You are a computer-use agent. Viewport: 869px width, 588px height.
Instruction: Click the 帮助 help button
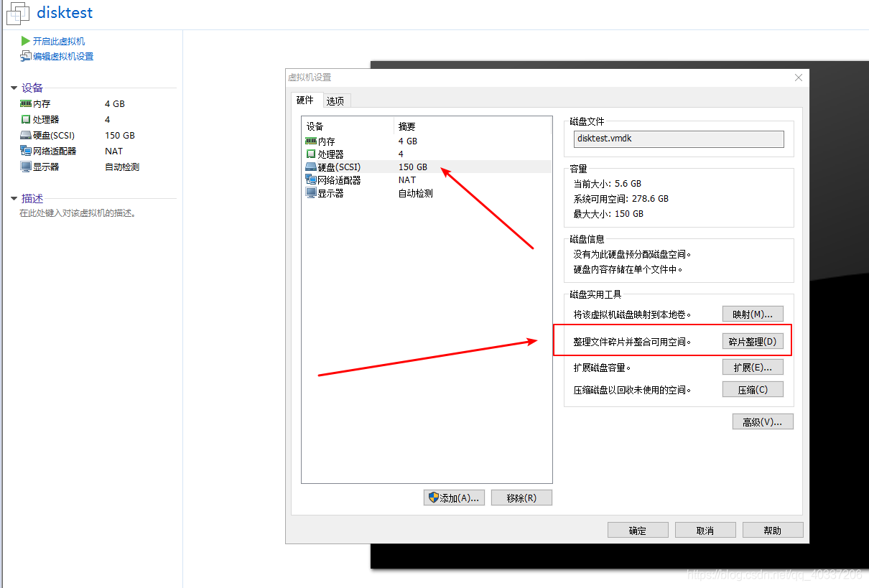click(x=773, y=531)
